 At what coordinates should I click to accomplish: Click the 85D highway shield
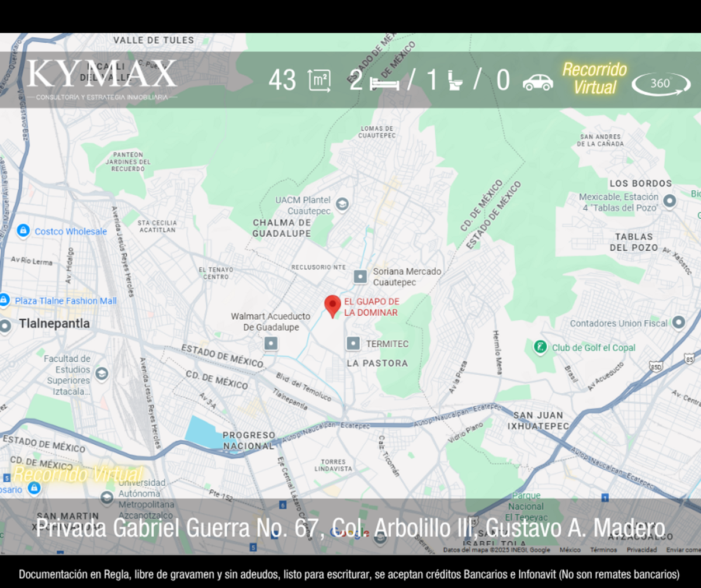(x=655, y=366)
